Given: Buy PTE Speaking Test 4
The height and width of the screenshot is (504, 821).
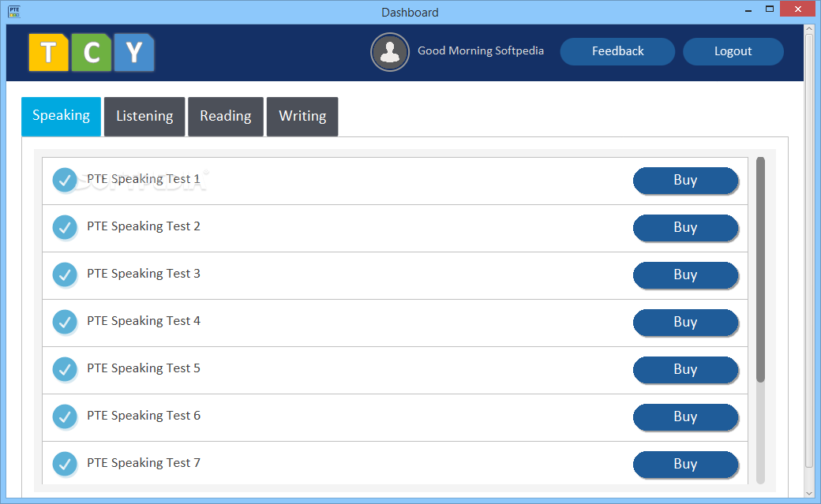Looking at the screenshot, I should 685,323.
